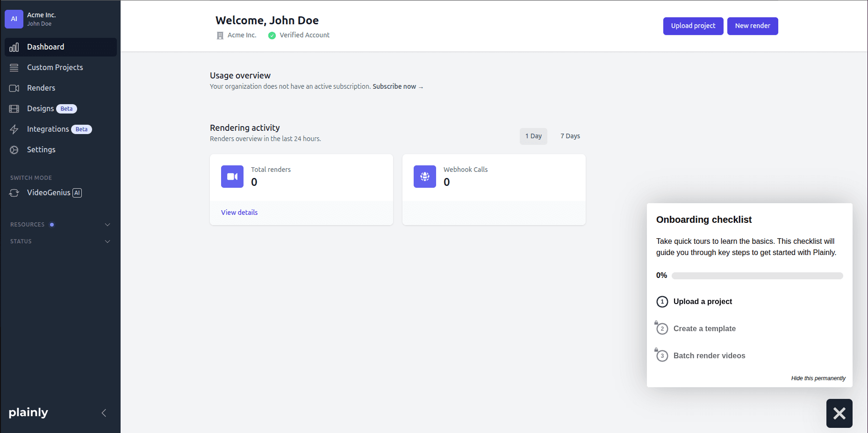Open Settings via the gear icon

tap(14, 150)
